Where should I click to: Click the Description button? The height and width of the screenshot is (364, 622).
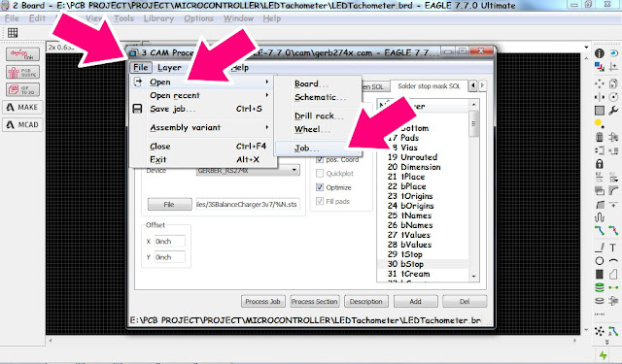click(x=366, y=302)
